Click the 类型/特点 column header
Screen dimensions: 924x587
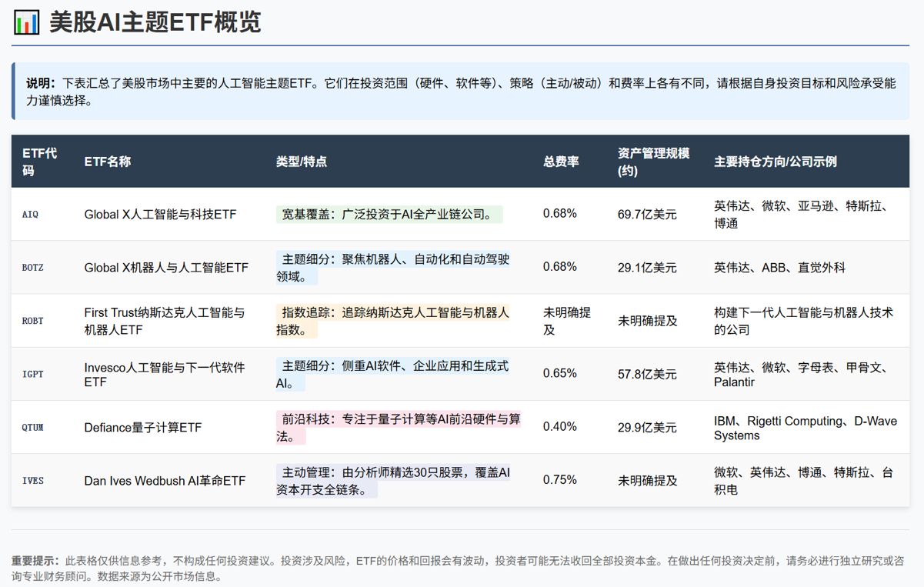(x=302, y=162)
